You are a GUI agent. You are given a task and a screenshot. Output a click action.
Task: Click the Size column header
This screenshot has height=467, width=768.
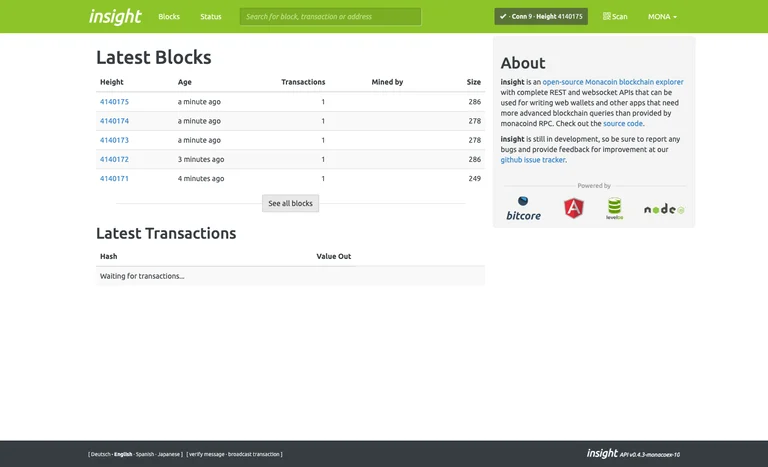[x=474, y=82]
